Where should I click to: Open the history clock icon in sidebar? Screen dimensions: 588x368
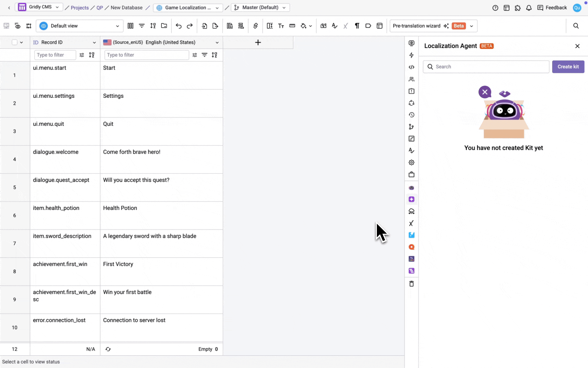click(411, 115)
